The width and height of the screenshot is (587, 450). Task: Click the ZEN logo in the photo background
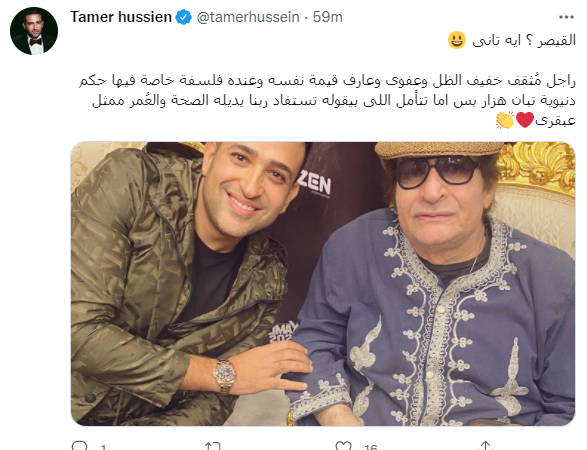coord(314,185)
